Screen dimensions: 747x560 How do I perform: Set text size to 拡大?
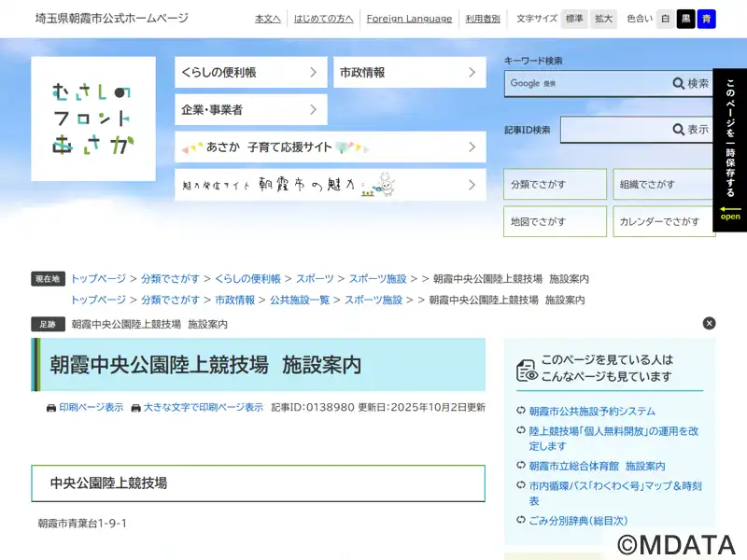pos(604,19)
